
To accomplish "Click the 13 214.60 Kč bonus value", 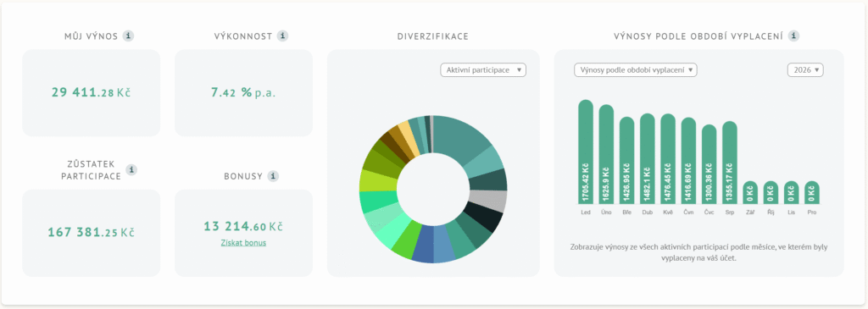I will tap(243, 226).
